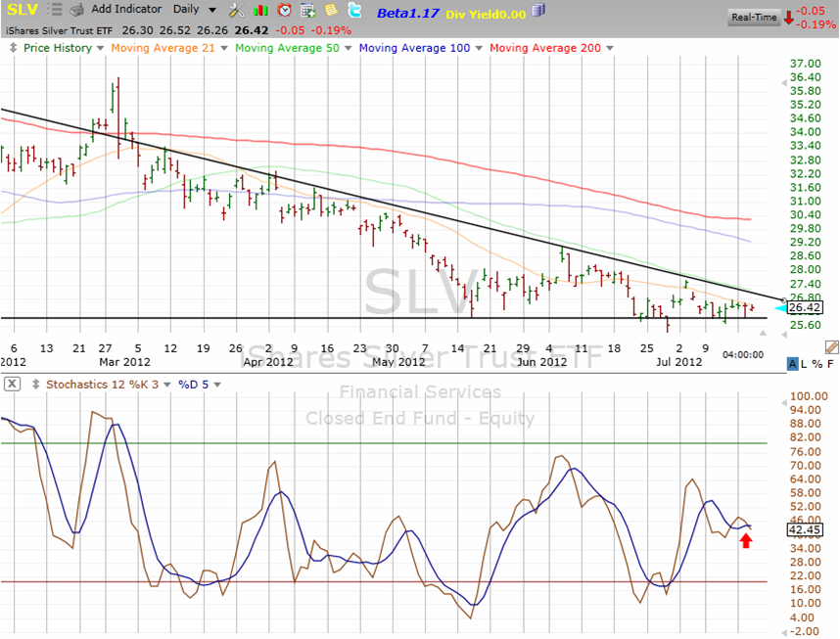This screenshot has height=639, width=840.
Task: Click the Real-Time button
Action: tap(754, 18)
